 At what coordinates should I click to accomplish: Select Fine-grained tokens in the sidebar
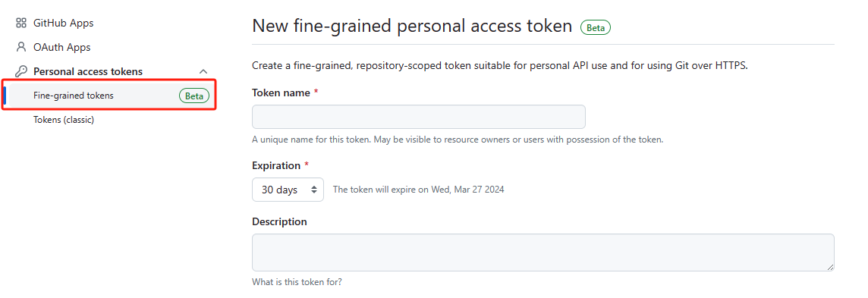click(x=74, y=95)
